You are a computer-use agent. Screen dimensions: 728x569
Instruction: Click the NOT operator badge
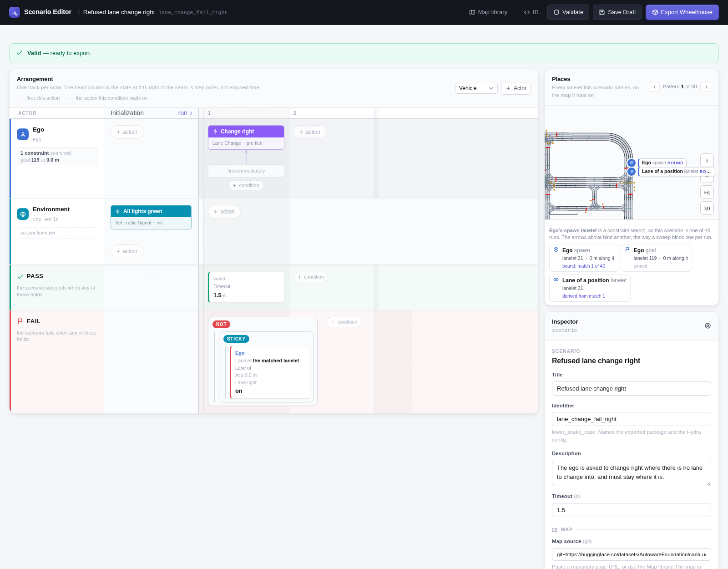[221, 324]
